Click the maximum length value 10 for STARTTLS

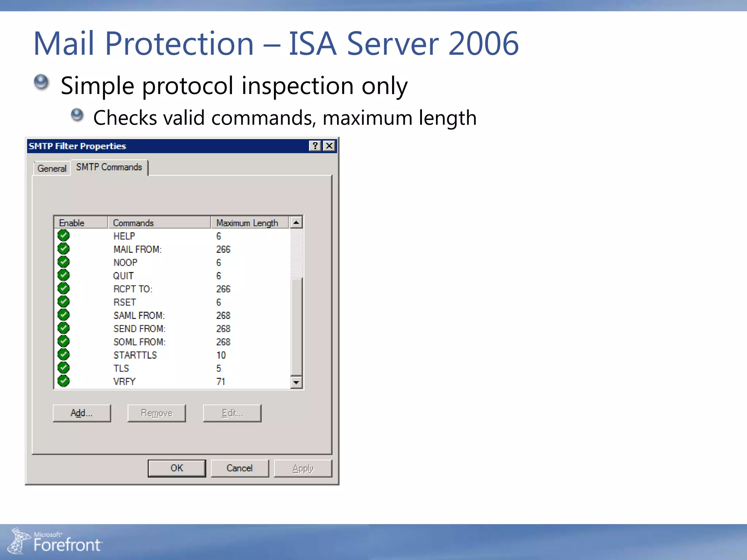[221, 355]
